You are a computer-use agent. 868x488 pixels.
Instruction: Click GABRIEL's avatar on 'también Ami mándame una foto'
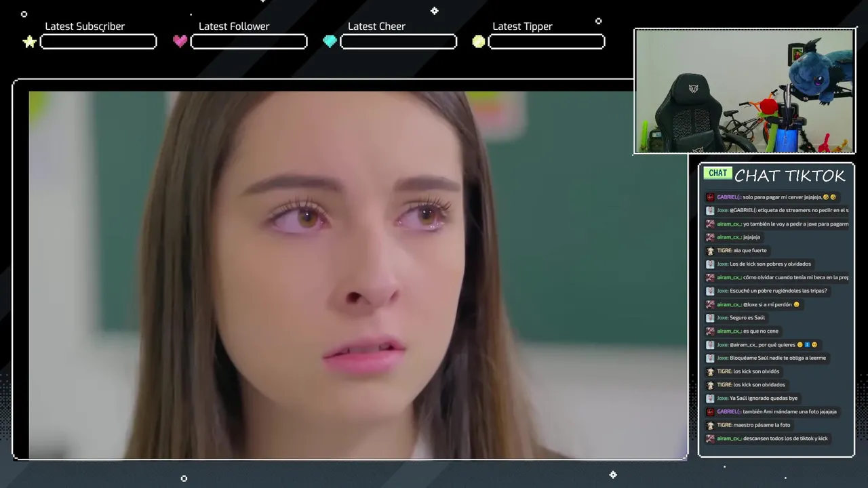point(710,411)
